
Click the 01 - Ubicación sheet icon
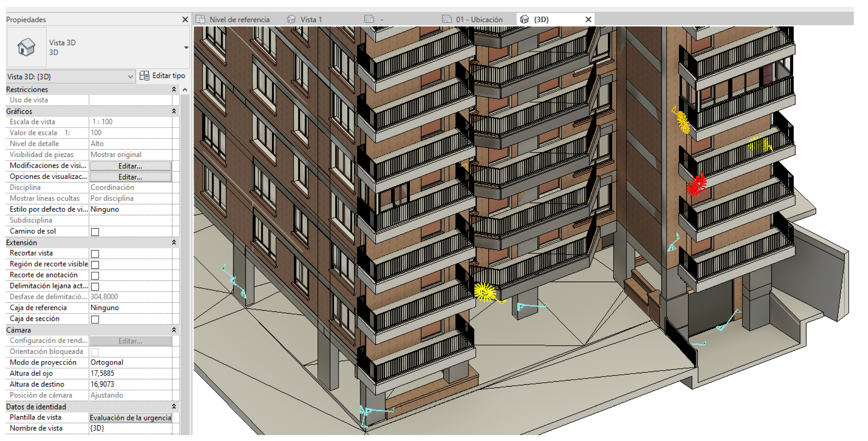[x=447, y=19]
